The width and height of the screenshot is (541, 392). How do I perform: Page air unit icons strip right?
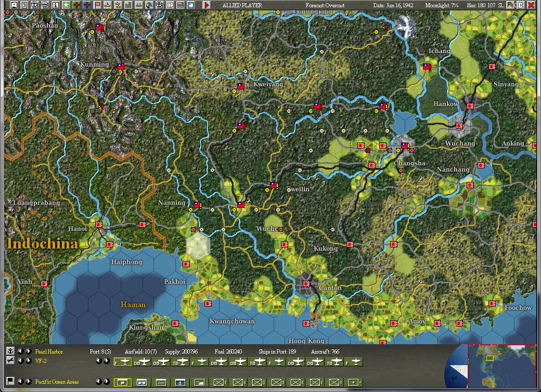click(107, 361)
